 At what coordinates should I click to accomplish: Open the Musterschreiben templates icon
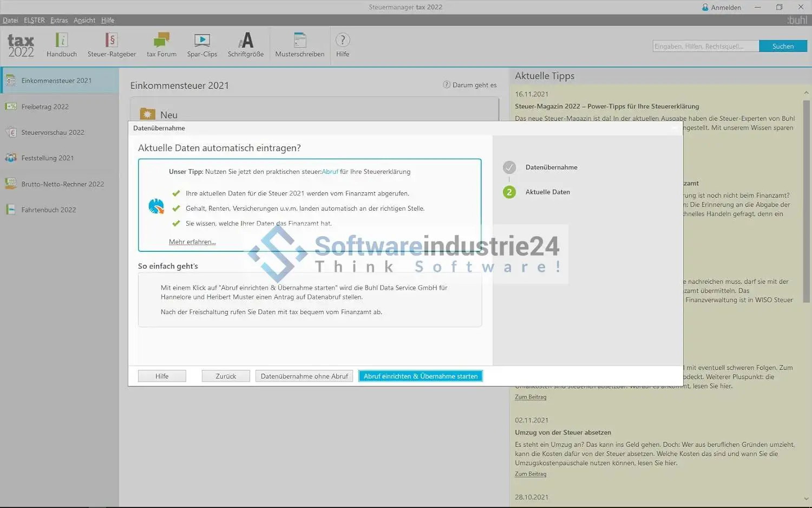(x=299, y=41)
